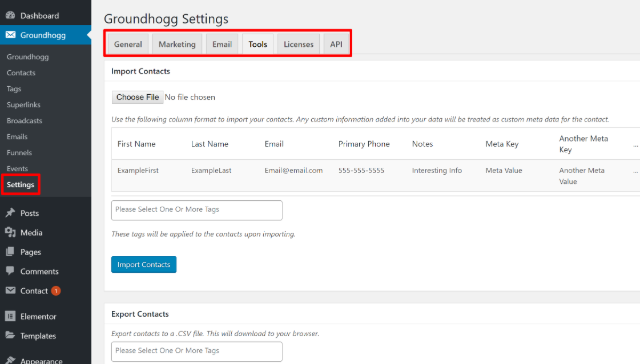
Task: Click the 555-555-5555 phone cell
Action: (x=361, y=170)
